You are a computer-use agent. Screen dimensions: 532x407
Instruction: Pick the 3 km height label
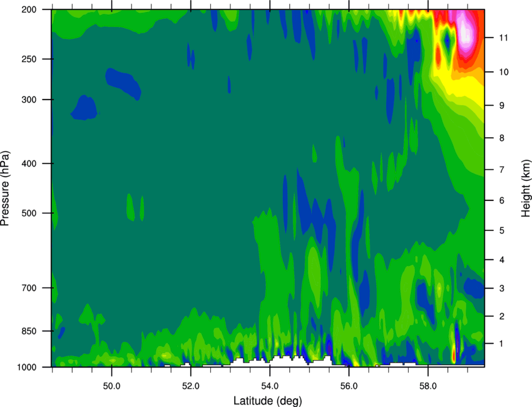[502, 288]
